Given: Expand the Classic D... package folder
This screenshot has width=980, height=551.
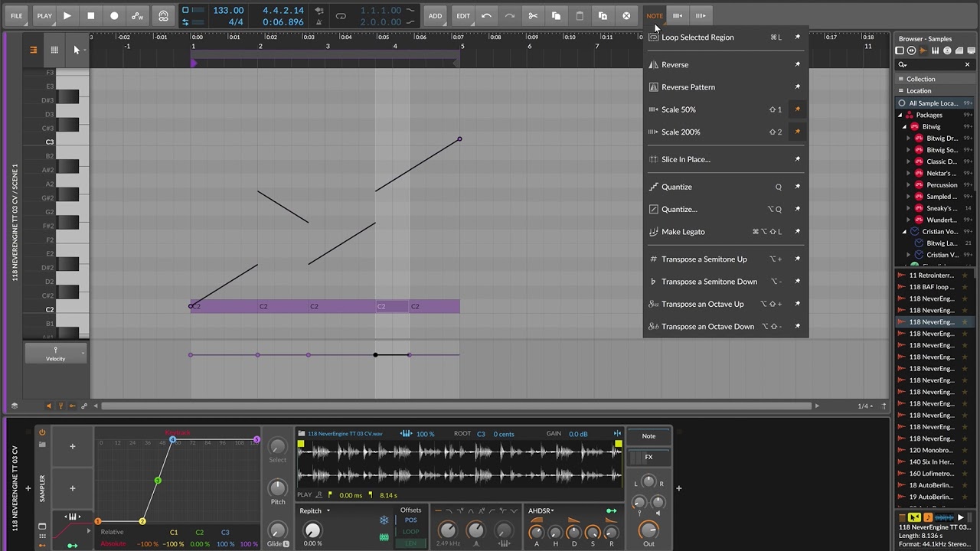Looking at the screenshot, I should point(909,161).
